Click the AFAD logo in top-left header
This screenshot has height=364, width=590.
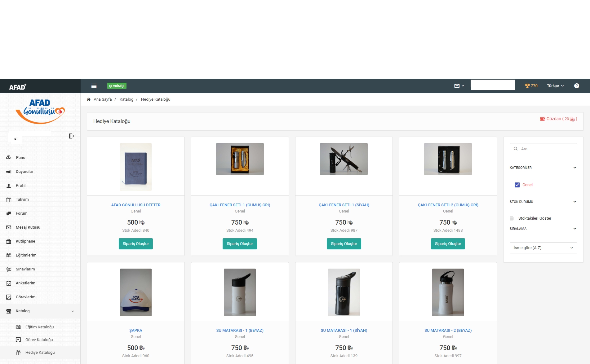point(18,87)
